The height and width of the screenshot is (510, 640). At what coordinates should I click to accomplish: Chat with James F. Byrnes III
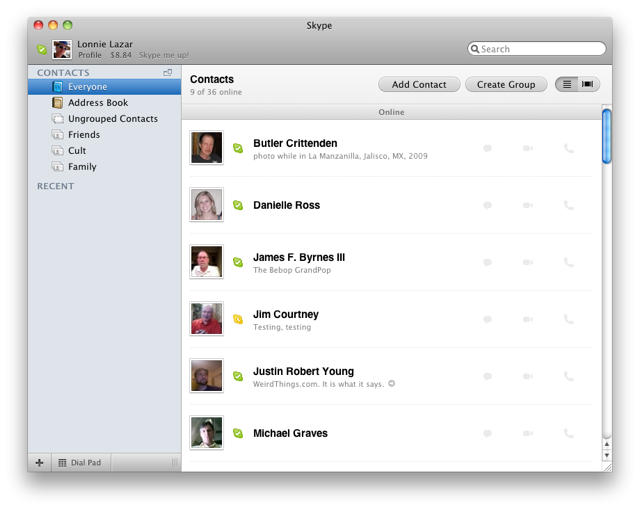click(487, 262)
